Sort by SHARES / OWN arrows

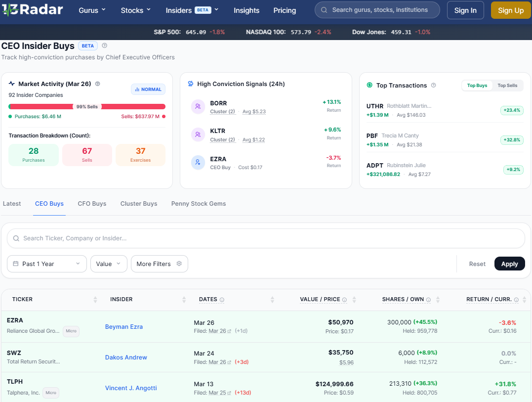click(x=438, y=300)
